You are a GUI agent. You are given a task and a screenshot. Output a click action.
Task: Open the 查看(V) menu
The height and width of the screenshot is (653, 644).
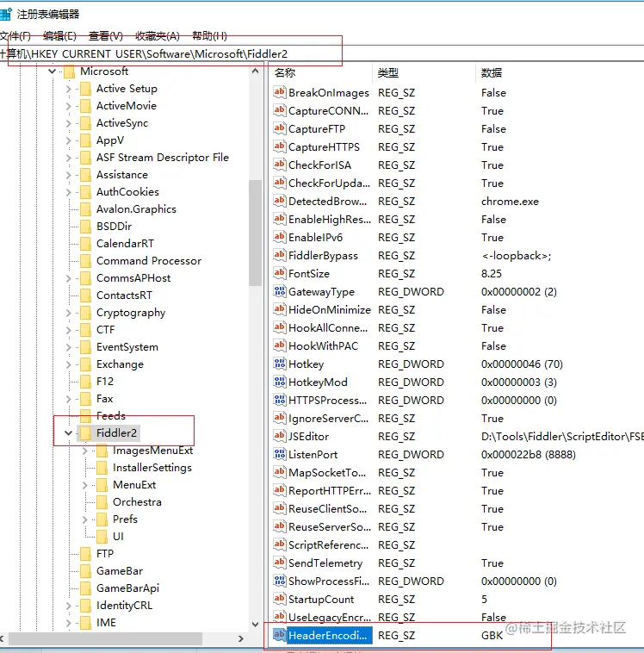coord(106,36)
